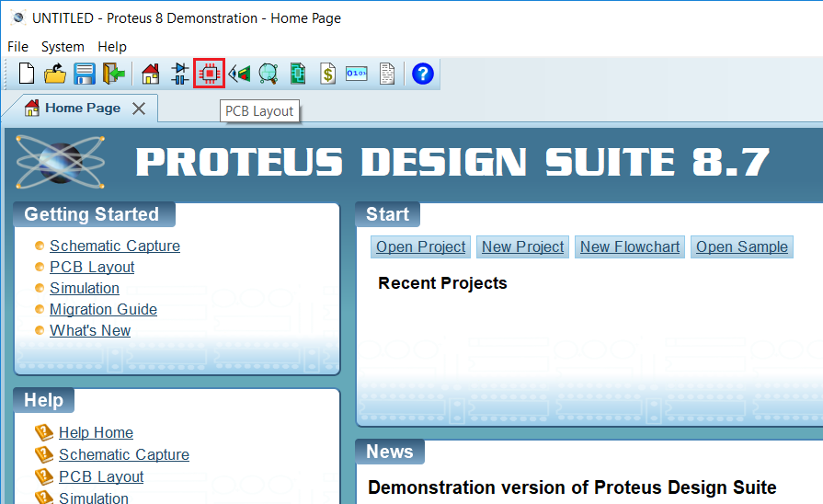
Task: Open the File menu
Action: 17,47
